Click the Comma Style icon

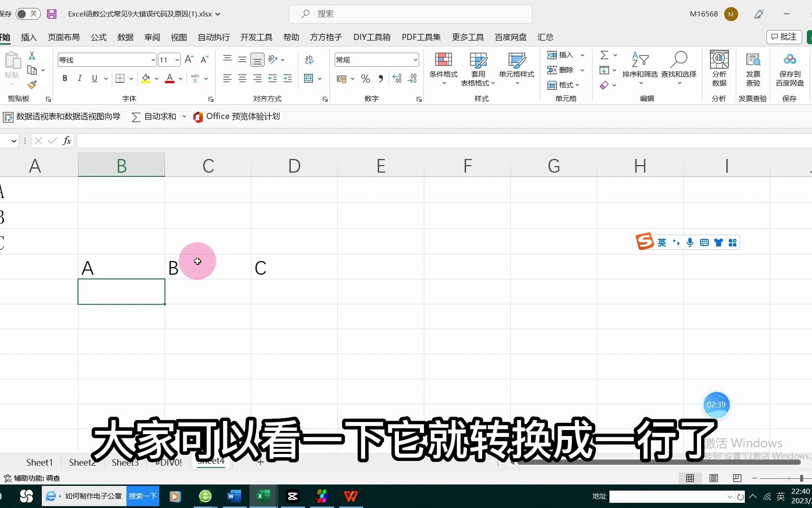(381, 79)
